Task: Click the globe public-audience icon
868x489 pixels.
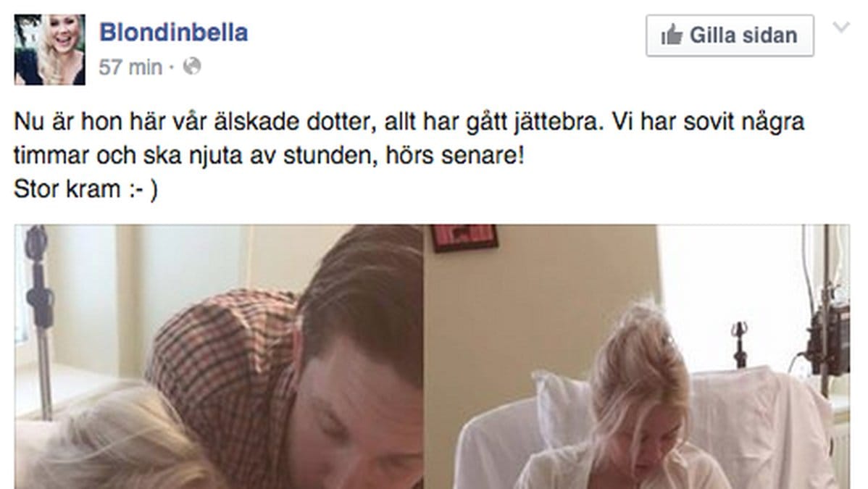Action: (x=192, y=67)
